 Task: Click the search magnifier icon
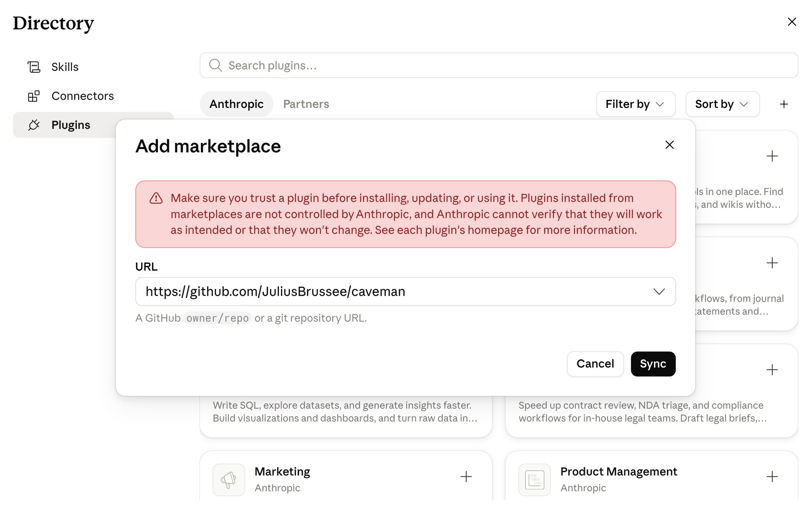(x=215, y=65)
